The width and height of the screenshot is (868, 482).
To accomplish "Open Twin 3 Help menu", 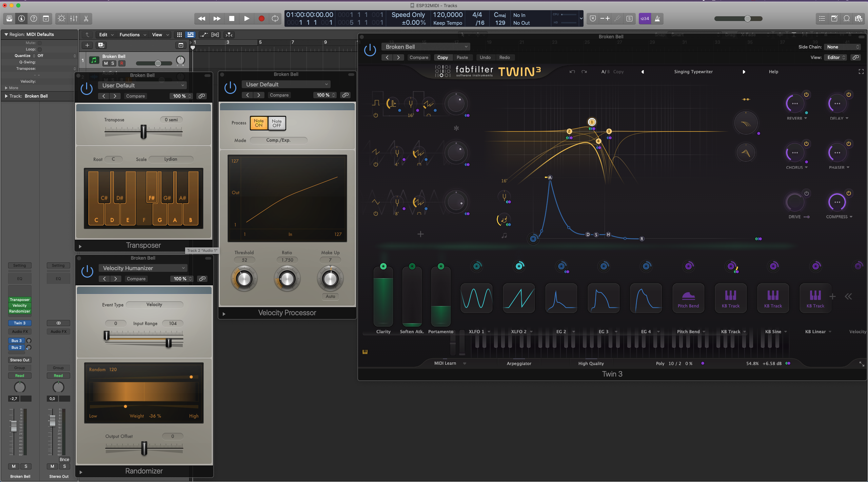I will point(773,72).
